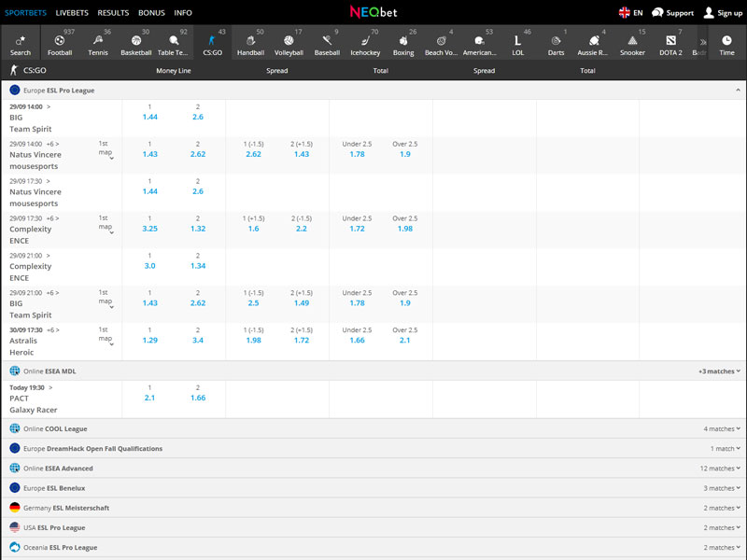Pick Under 2.5 at 1.72 odds
747x560 pixels.
357,229
